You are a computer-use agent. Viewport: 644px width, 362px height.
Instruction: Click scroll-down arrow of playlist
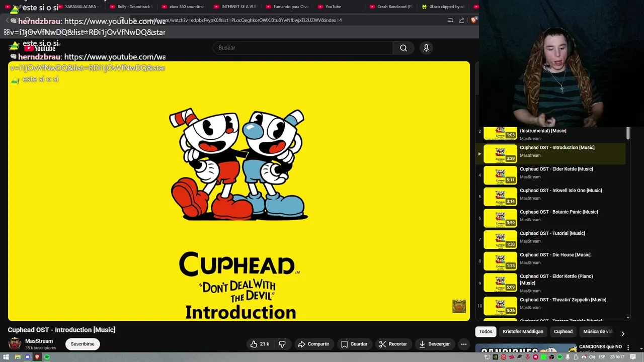(628, 318)
